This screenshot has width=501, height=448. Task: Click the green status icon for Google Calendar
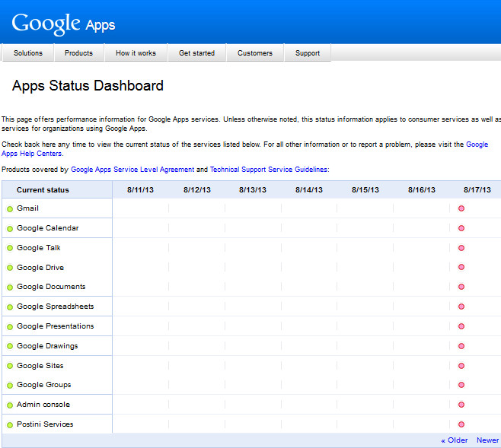10,229
